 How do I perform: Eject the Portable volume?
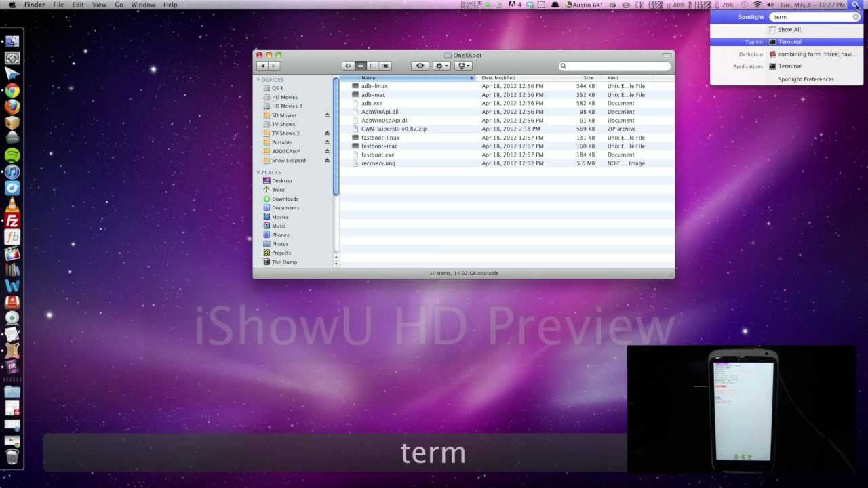pyautogui.click(x=327, y=142)
